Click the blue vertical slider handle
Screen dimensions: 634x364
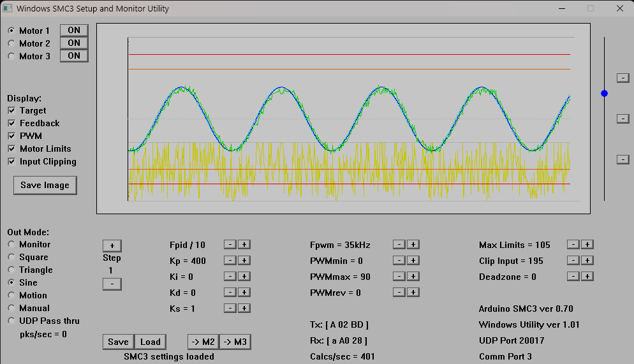pyautogui.click(x=604, y=93)
